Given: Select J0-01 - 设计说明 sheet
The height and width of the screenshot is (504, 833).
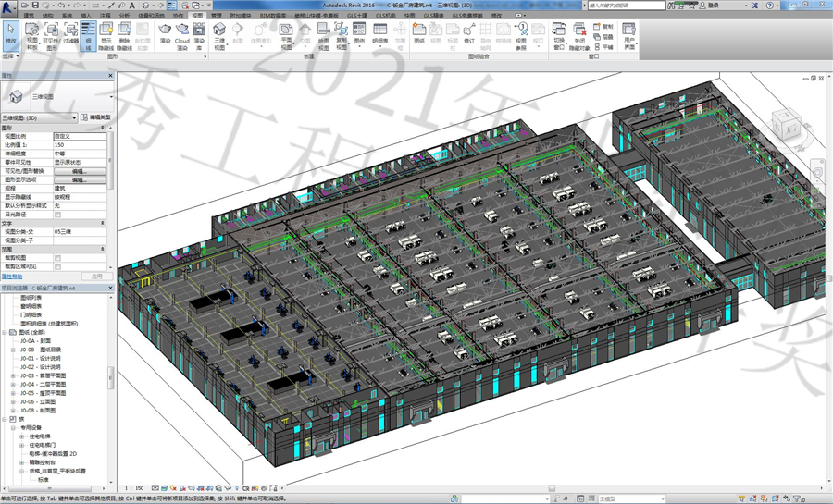Looking at the screenshot, I should 41,358.
